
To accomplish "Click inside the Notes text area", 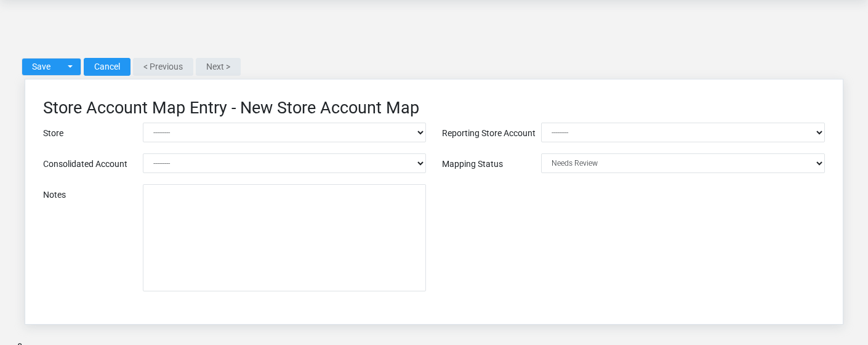I will [x=284, y=238].
